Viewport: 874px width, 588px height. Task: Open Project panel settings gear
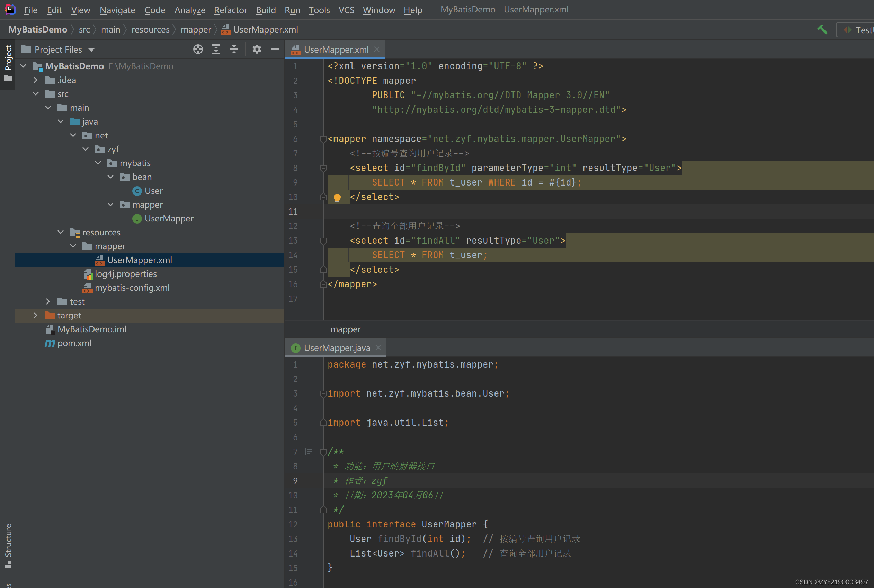[x=257, y=49]
